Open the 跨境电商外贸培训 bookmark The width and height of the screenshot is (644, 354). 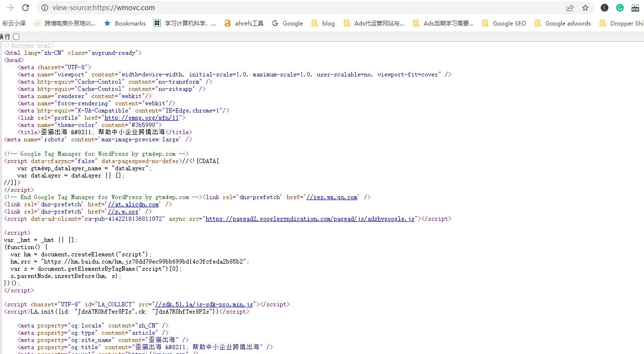click(64, 23)
